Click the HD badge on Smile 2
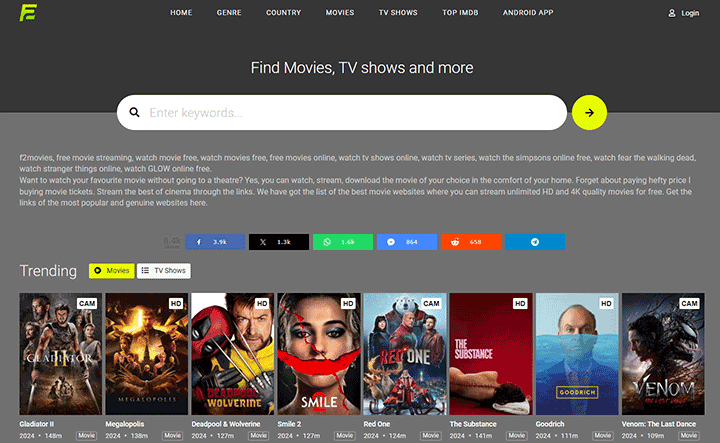Viewport: 720px width, 443px height. click(348, 303)
